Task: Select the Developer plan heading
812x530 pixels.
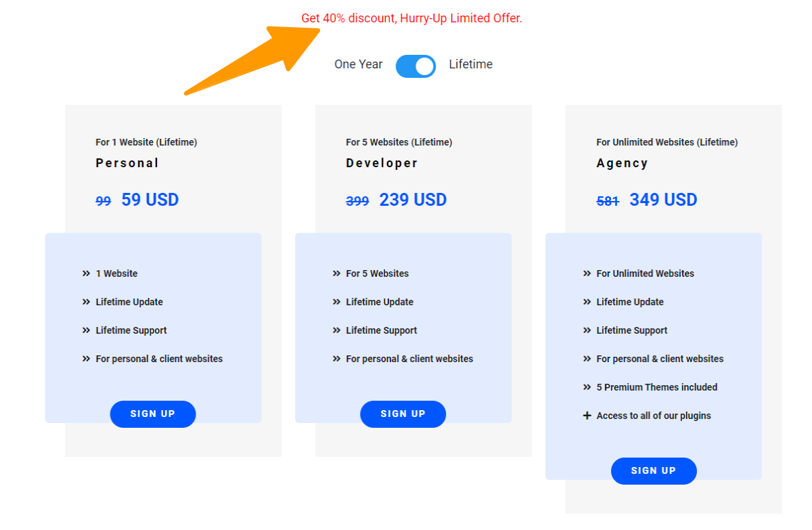Action: (x=382, y=163)
